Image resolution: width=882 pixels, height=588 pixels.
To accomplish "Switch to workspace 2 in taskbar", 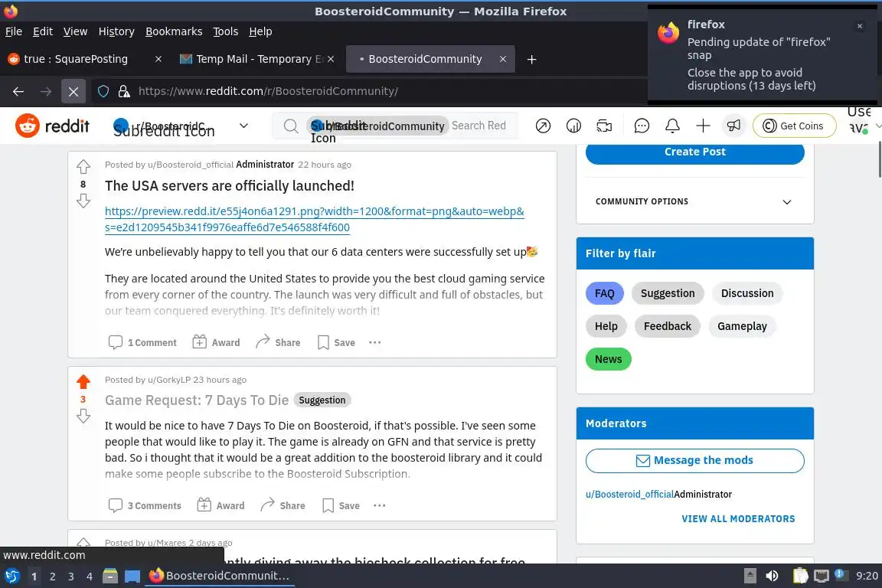I will tap(52, 577).
